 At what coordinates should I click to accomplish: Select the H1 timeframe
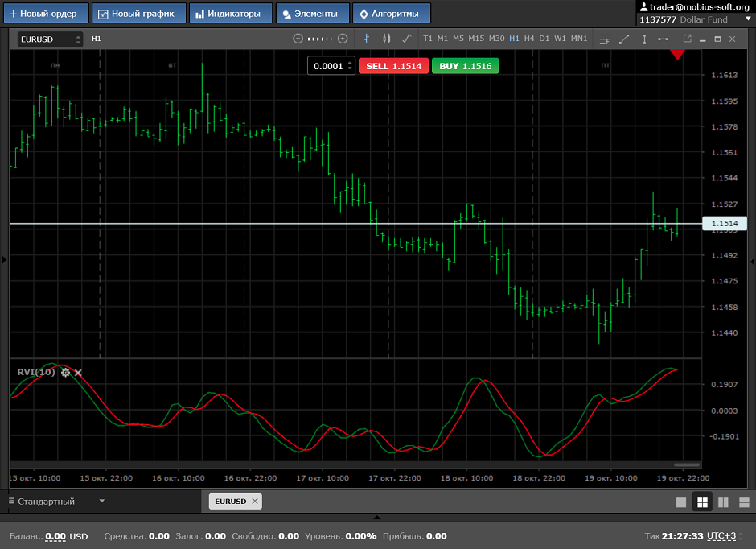(515, 39)
